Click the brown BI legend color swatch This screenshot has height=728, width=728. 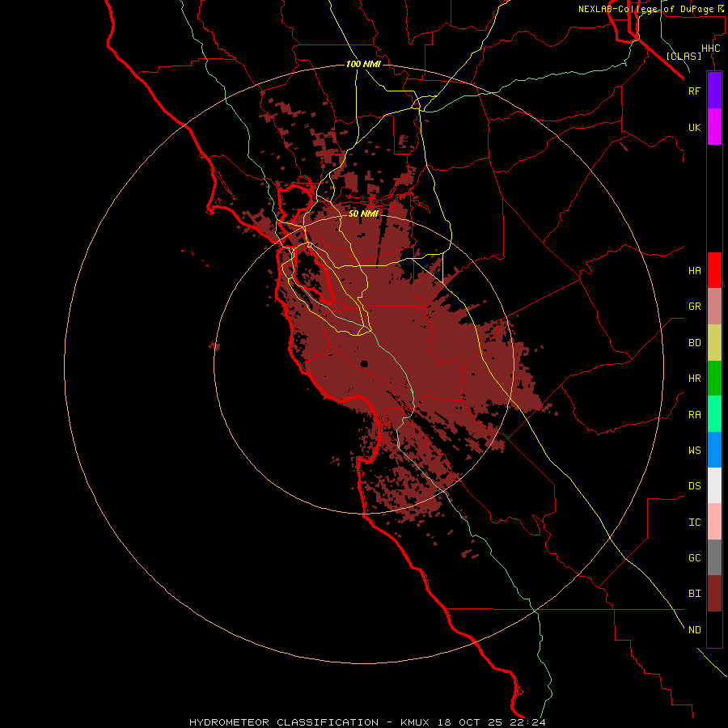714,594
